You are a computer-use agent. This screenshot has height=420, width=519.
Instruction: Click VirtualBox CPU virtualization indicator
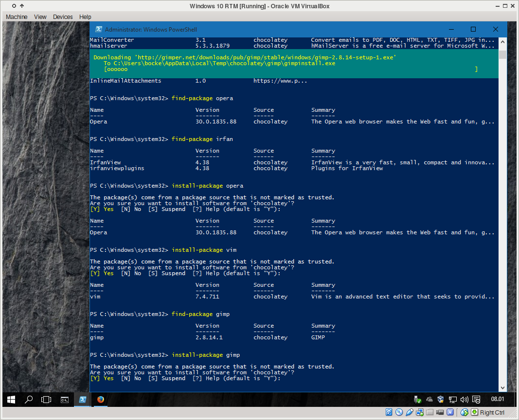click(x=450, y=412)
